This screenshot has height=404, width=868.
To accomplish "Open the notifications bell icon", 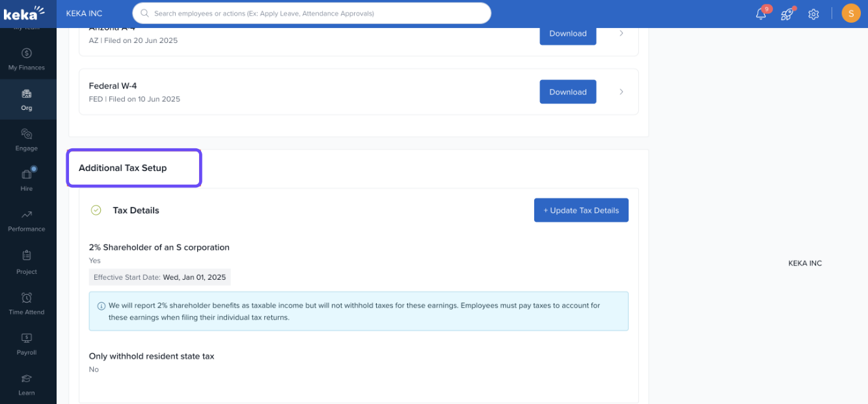I will point(761,14).
